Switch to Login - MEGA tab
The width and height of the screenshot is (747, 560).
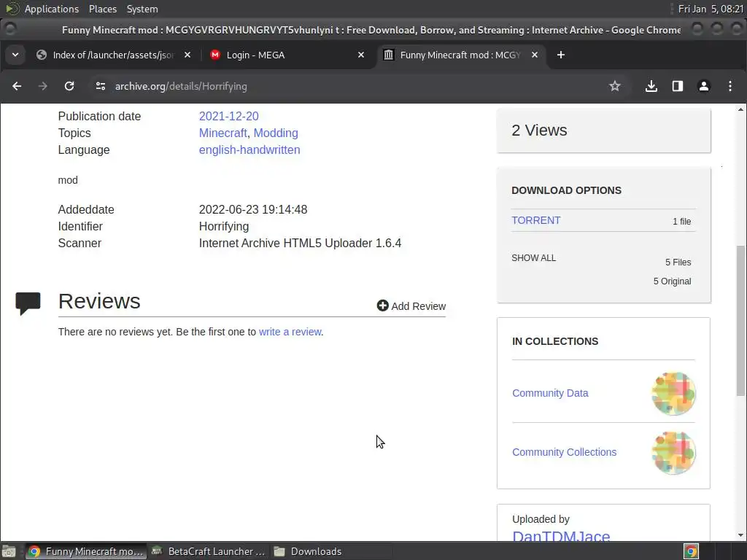click(287, 55)
